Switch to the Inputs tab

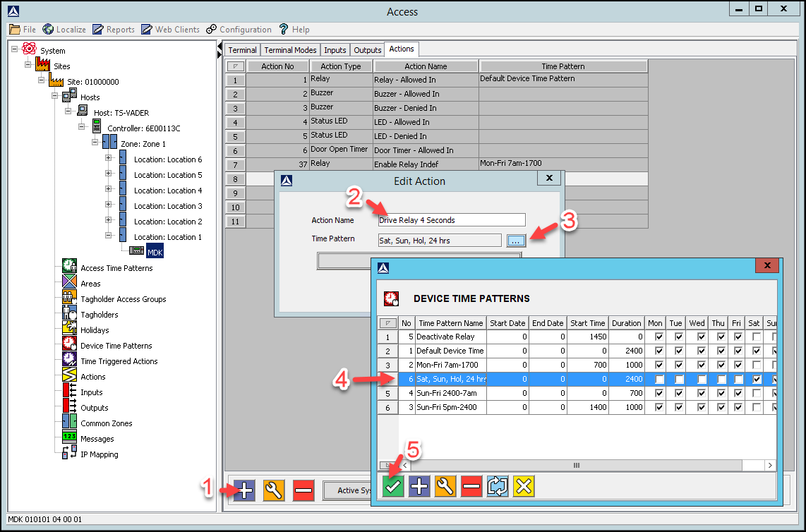pos(335,50)
